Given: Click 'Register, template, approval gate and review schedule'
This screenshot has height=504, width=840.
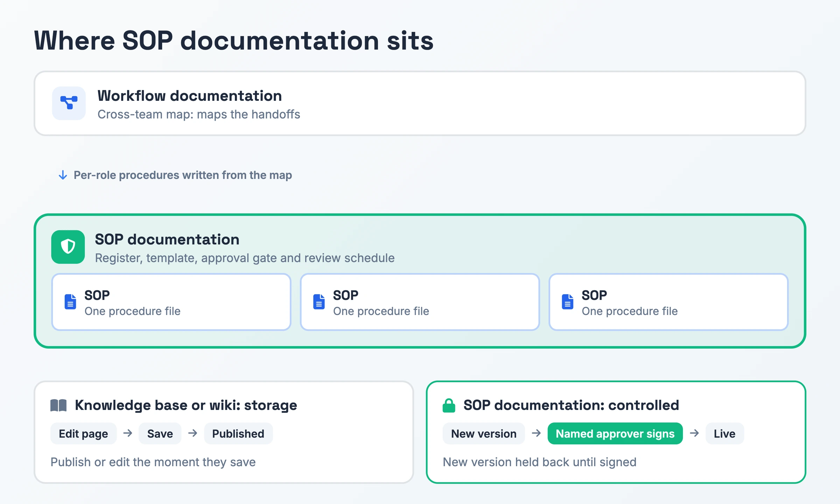Looking at the screenshot, I should pyautogui.click(x=245, y=258).
